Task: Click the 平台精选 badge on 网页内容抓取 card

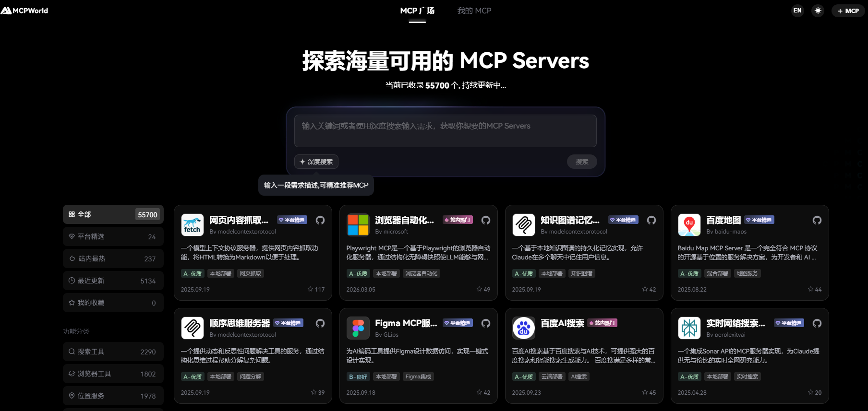Action: pyautogui.click(x=292, y=220)
